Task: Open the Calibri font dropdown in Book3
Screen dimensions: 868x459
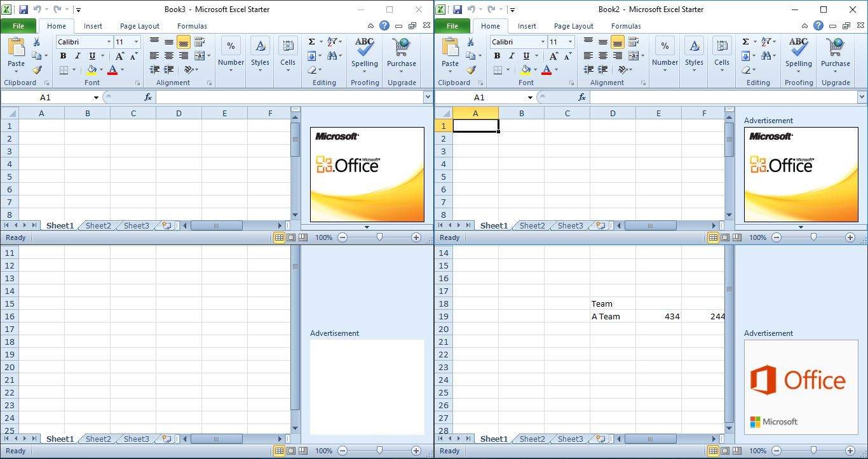Action: pos(109,41)
